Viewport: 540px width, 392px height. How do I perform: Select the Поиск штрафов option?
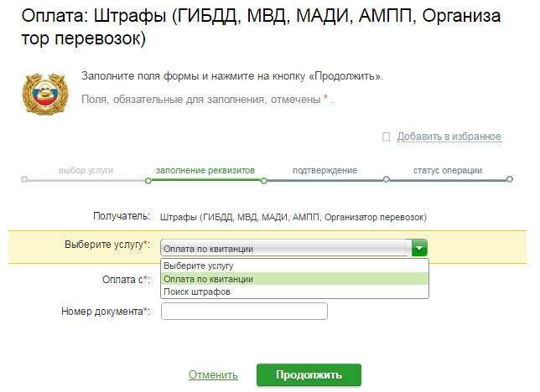(x=294, y=292)
